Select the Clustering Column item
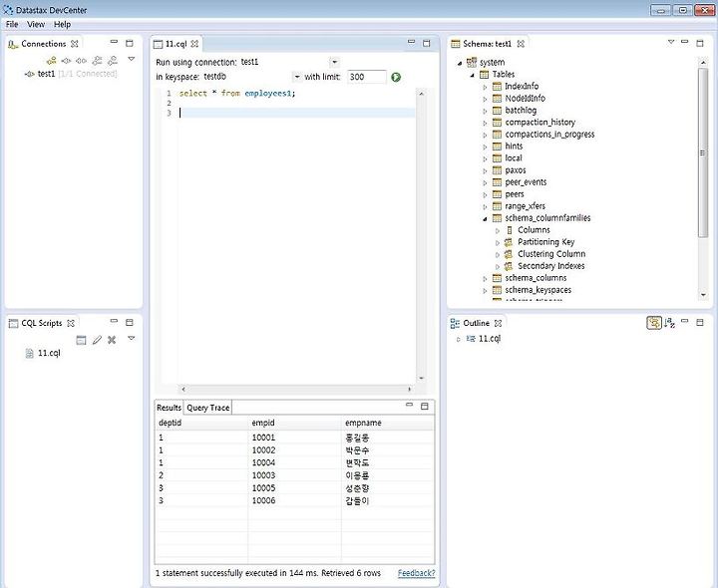This screenshot has height=588, width=718. [x=551, y=254]
